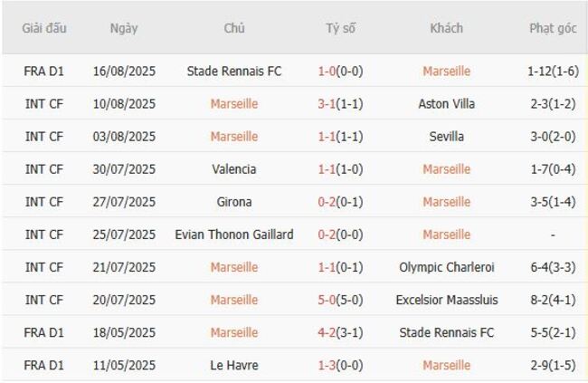Open Evian Thonon Gaillard team link
This screenshot has width=588, height=383.
point(234,235)
